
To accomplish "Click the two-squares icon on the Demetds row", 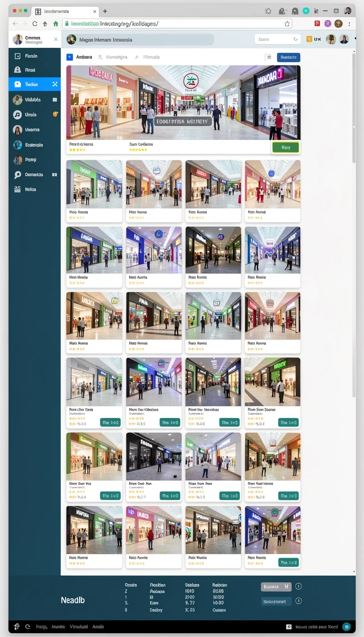I will pyautogui.click(x=55, y=174).
